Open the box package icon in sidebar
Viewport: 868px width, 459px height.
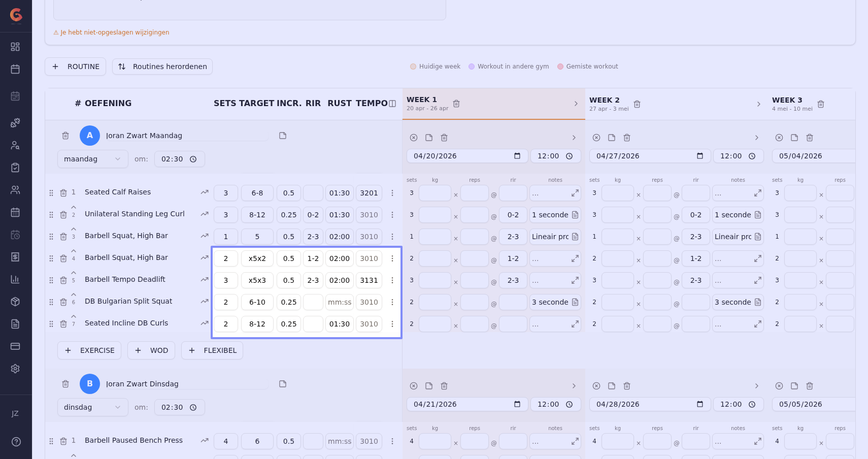pos(15,302)
